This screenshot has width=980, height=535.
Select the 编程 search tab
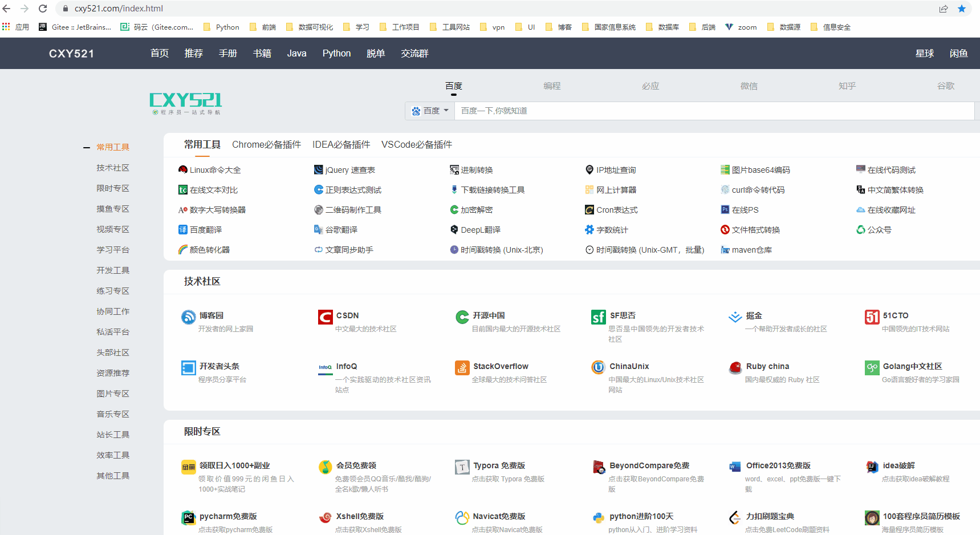[x=552, y=86]
